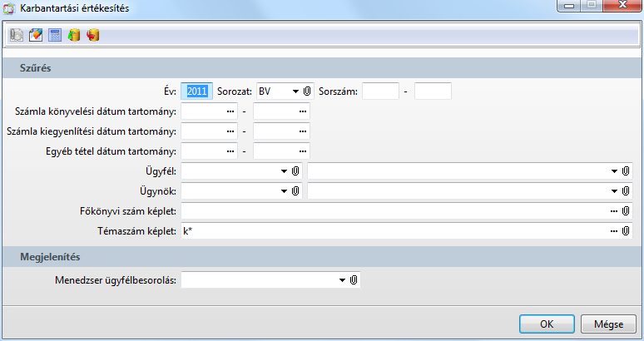
Task: Cancel with the Mégse button
Action: point(609,324)
